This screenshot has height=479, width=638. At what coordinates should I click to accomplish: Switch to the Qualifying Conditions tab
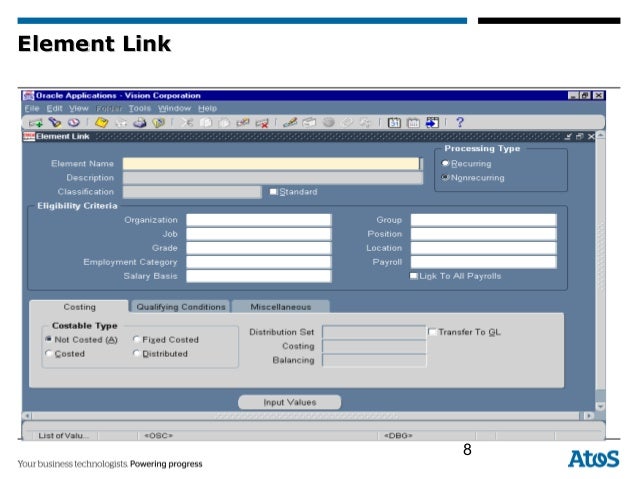tap(181, 307)
